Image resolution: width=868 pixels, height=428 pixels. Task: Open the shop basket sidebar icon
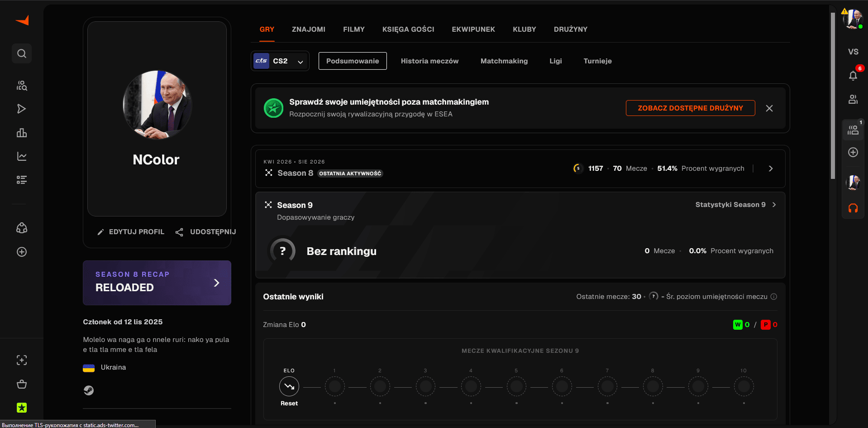point(22,384)
